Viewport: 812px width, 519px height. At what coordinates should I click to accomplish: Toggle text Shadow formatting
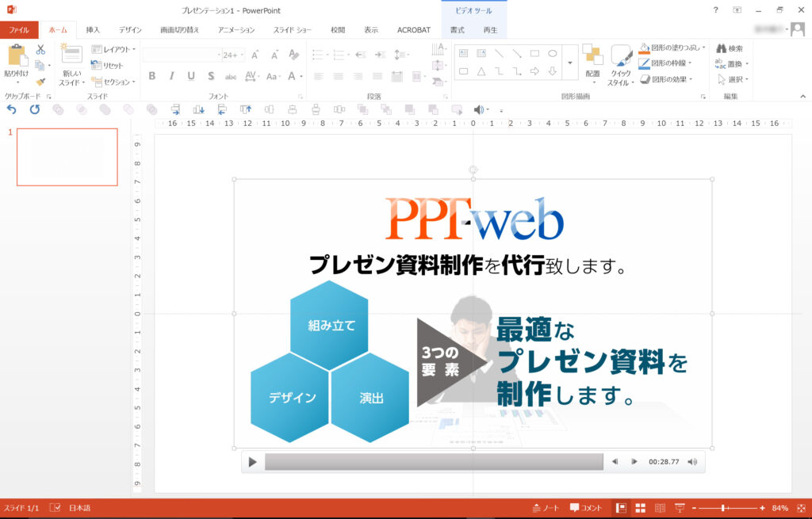coord(211,76)
